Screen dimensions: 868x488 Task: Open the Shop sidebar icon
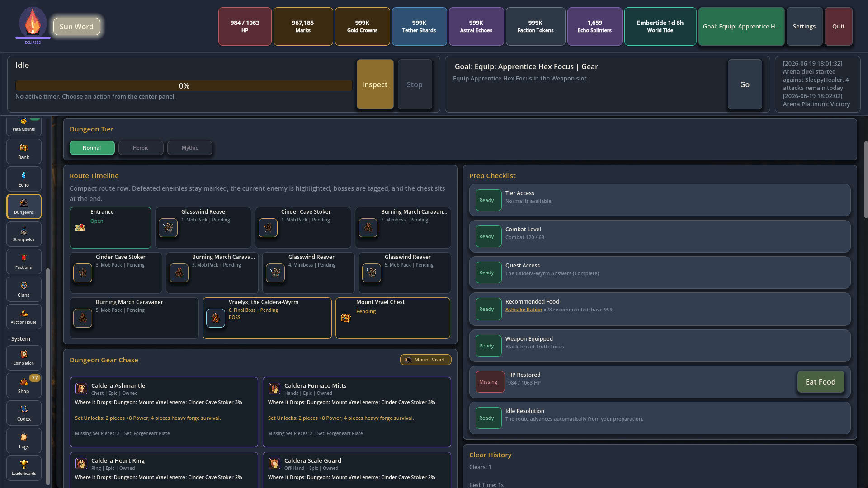24,385
